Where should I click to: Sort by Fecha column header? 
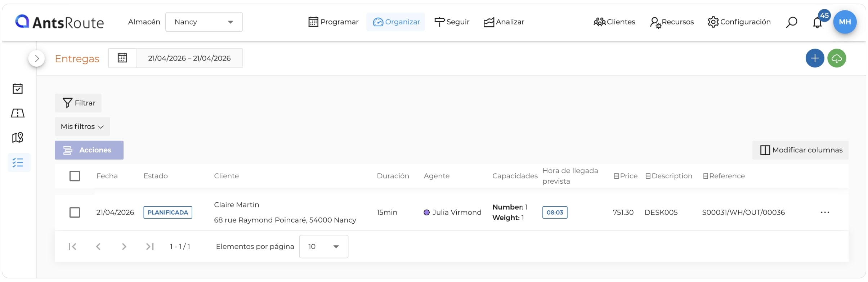coord(107,176)
